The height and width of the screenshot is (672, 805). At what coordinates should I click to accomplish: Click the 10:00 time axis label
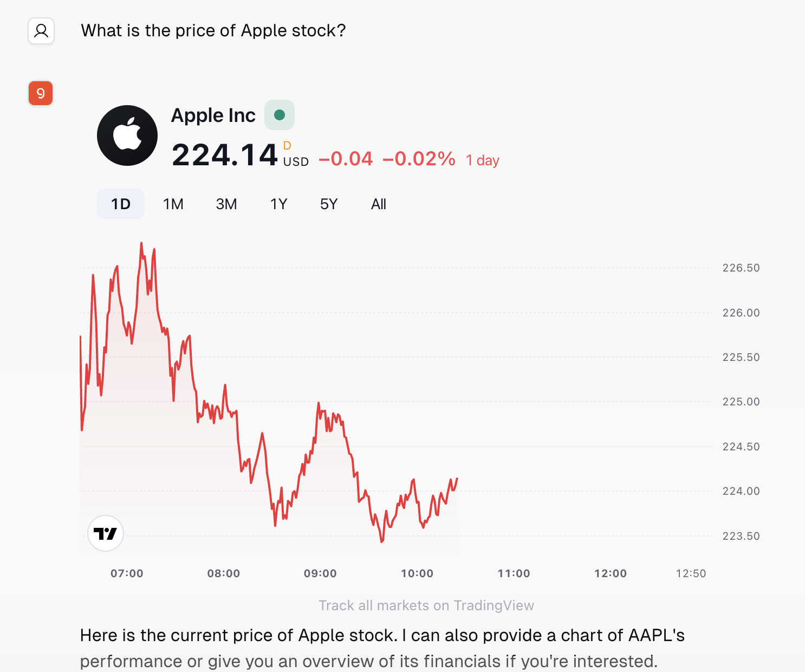(x=417, y=573)
